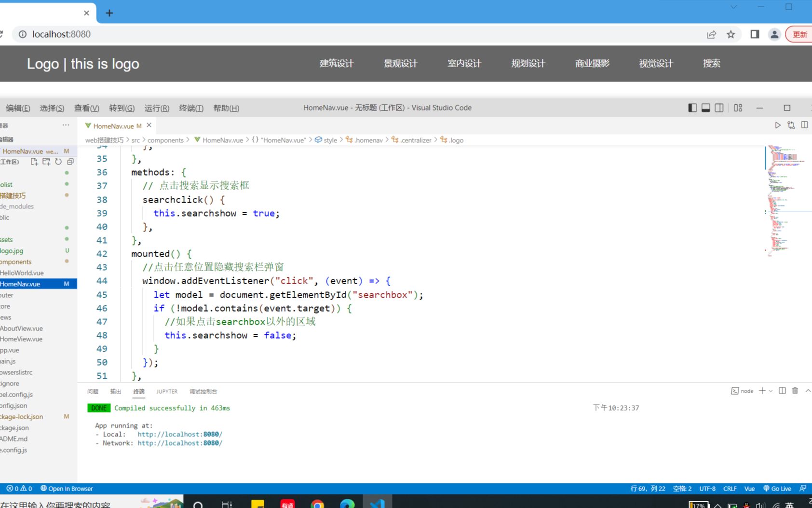Screen dimensions: 812x508
Task: Click Open In Browser in status bar
Action: [67, 489]
